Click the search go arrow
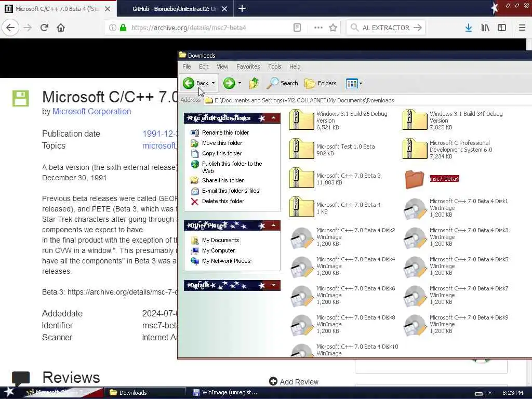 [x=418, y=28]
